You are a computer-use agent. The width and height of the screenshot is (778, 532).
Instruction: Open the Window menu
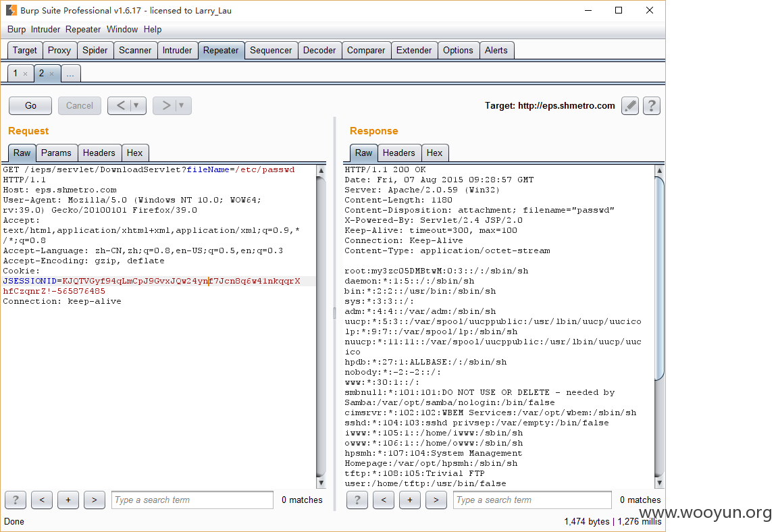coord(122,29)
